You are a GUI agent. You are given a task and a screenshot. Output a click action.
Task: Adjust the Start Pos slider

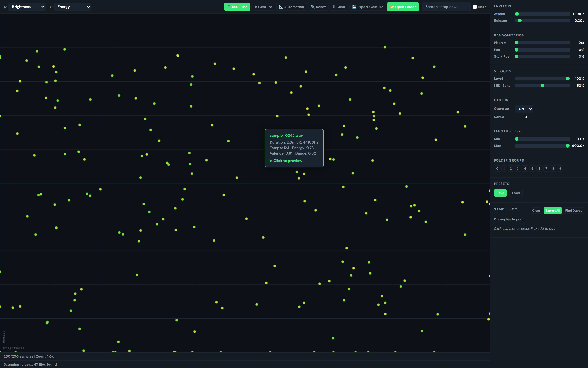tap(542, 56)
